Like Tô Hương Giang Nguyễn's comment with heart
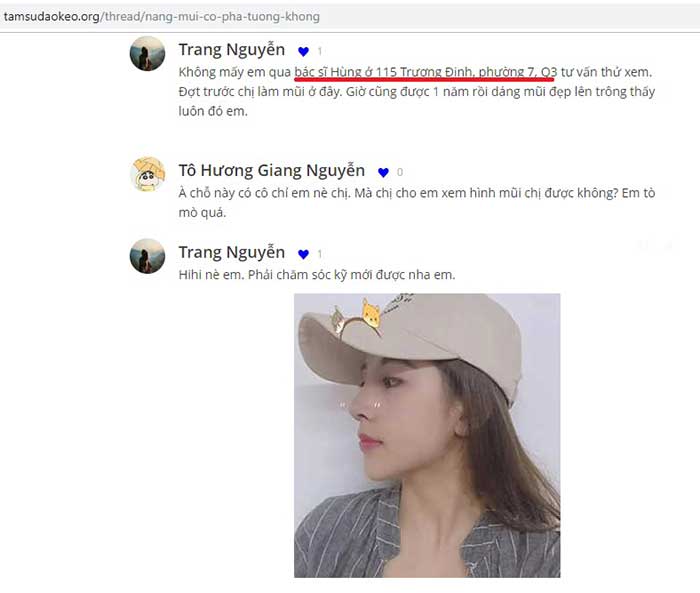This screenshot has width=700, height=593. click(383, 172)
